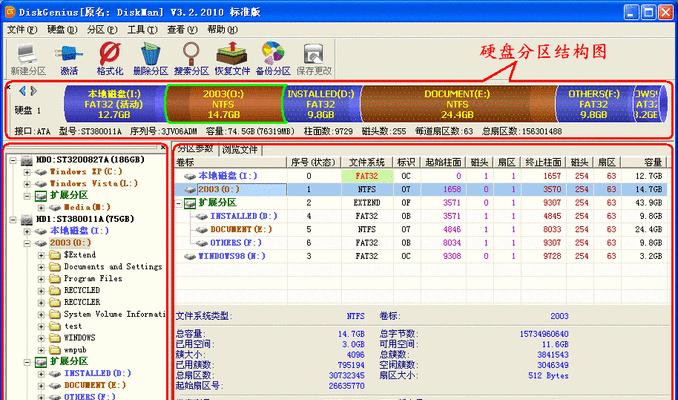Expand Media(M:) tree node
This screenshot has width=678, height=400.
click(x=41, y=208)
